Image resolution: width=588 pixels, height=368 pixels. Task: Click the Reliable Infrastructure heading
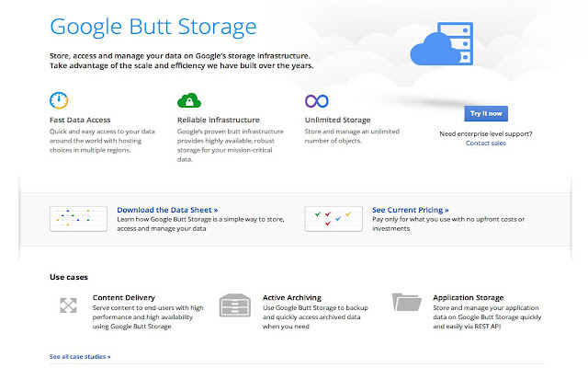pyautogui.click(x=219, y=120)
